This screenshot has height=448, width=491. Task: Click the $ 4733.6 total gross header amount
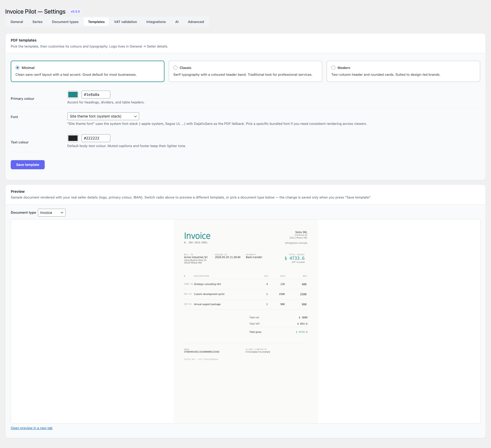(x=294, y=258)
